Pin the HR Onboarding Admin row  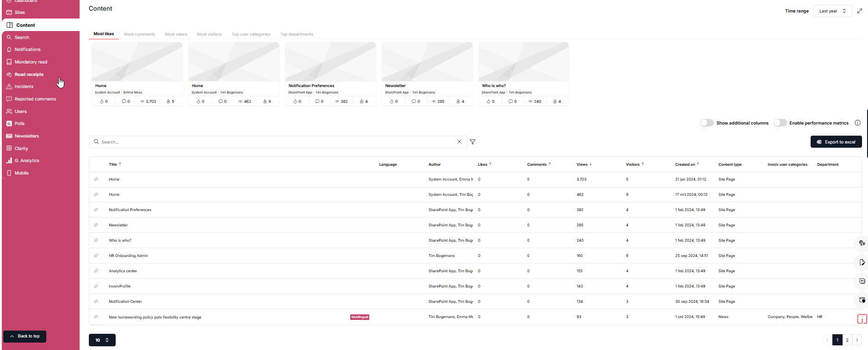click(96, 256)
